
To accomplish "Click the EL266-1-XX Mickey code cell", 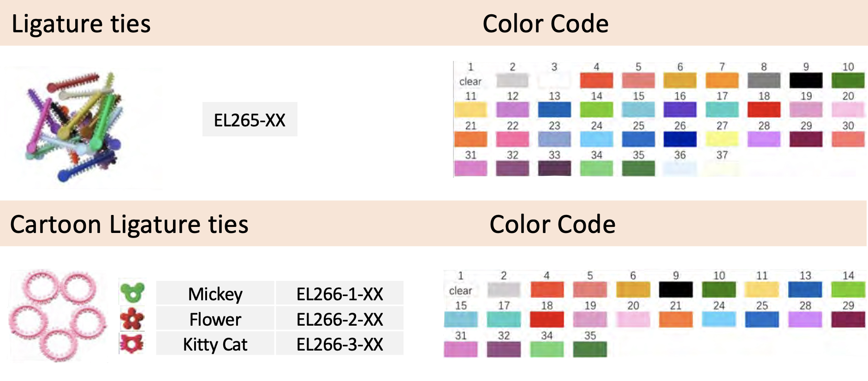I will click(x=339, y=293).
